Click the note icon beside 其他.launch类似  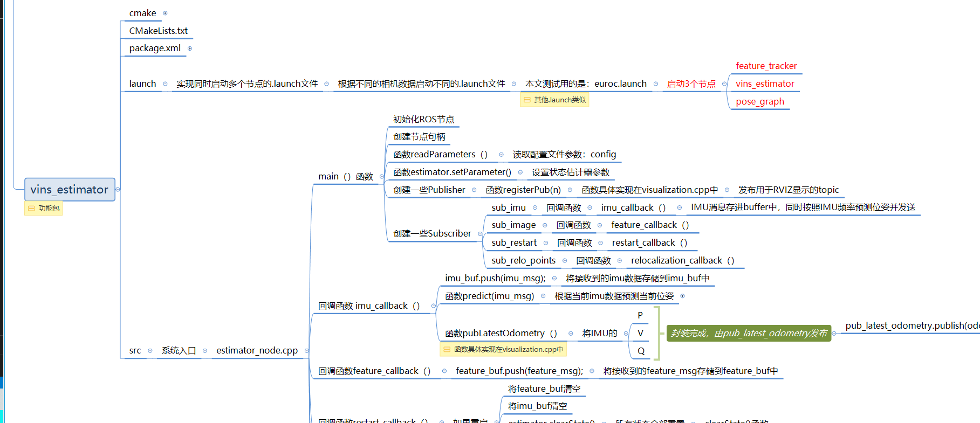[x=527, y=100]
